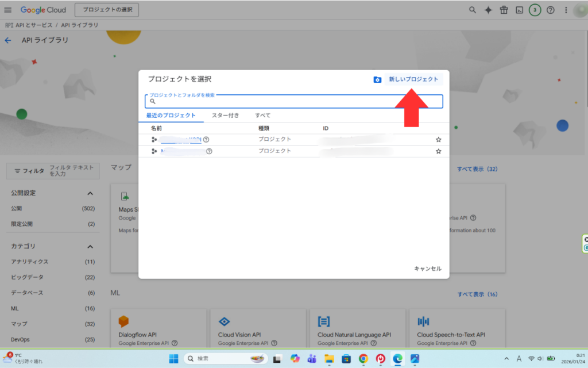Screen dimensions: 588x368
Task: Switch to the スター付き tab
Action: click(225, 116)
